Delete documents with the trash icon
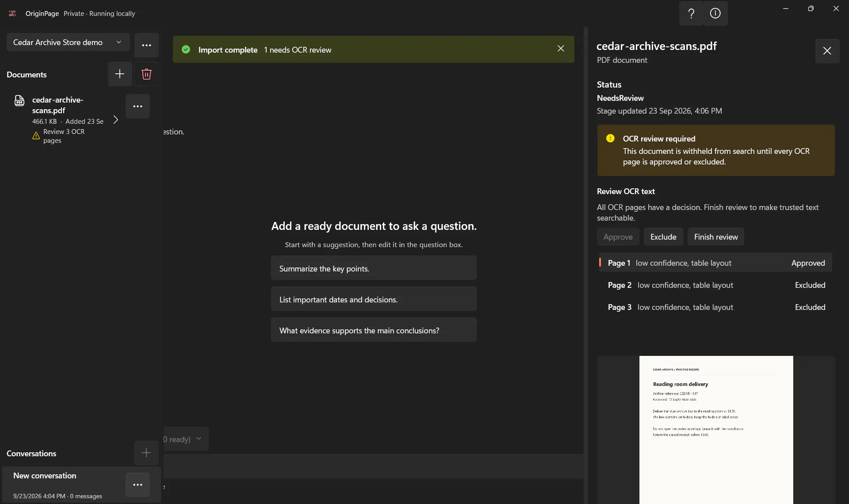Viewport: 849px width, 504px height. pos(146,74)
